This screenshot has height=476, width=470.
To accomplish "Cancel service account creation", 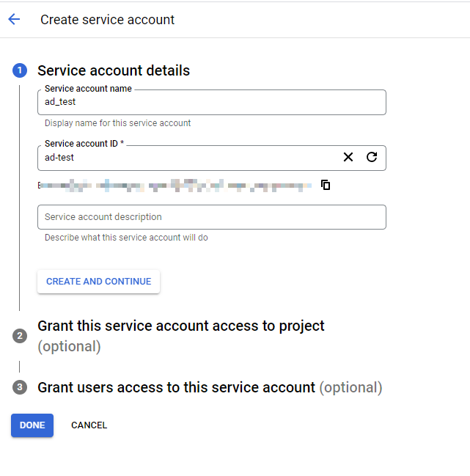I will (89, 425).
